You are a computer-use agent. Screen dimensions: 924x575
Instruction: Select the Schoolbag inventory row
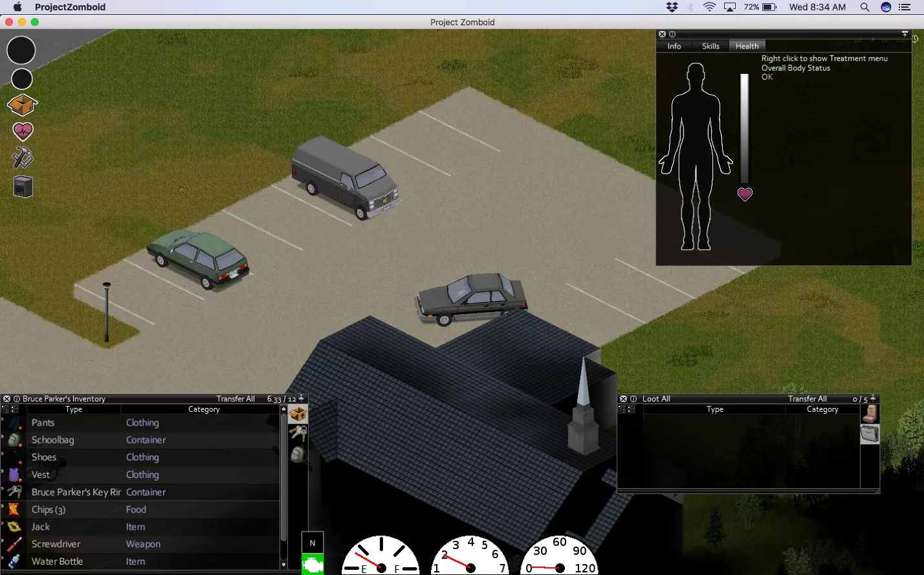pyautogui.click(x=140, y=440)
